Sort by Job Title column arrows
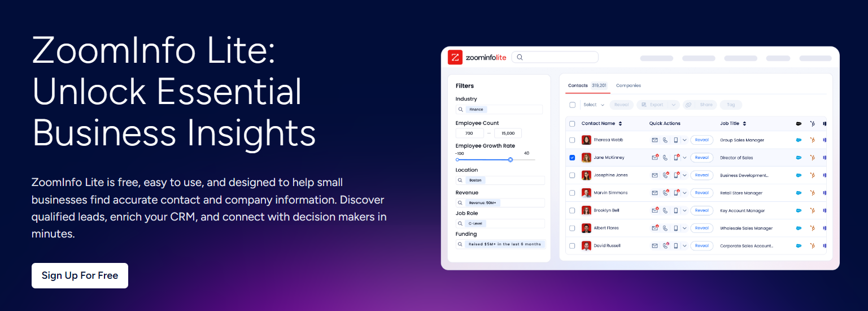Screen dimensions: 868x311 point(744,123)
